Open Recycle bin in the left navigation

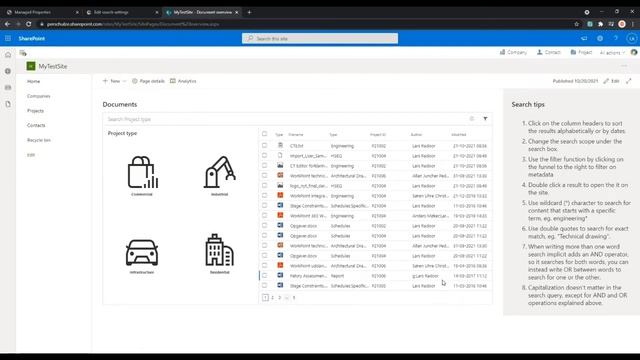(39, 140)
